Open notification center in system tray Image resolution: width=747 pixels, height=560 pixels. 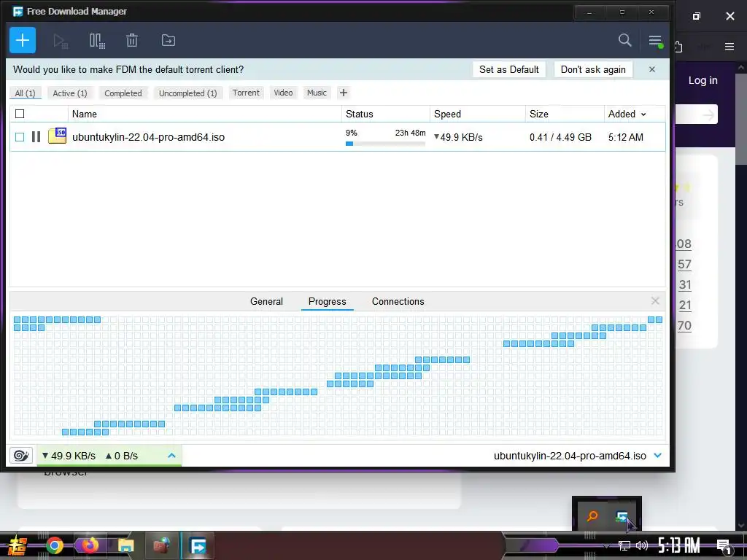click(724, 546)
